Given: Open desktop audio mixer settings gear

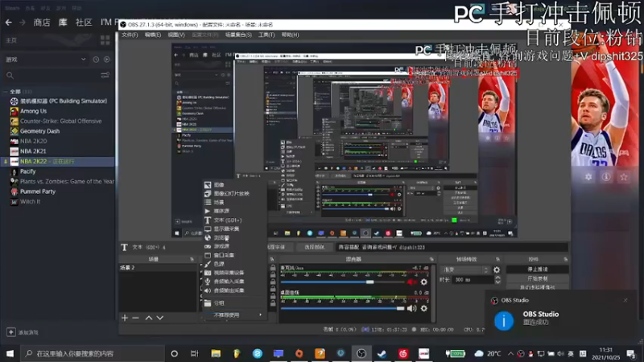Looking at the screenshot, I should 424,308.
